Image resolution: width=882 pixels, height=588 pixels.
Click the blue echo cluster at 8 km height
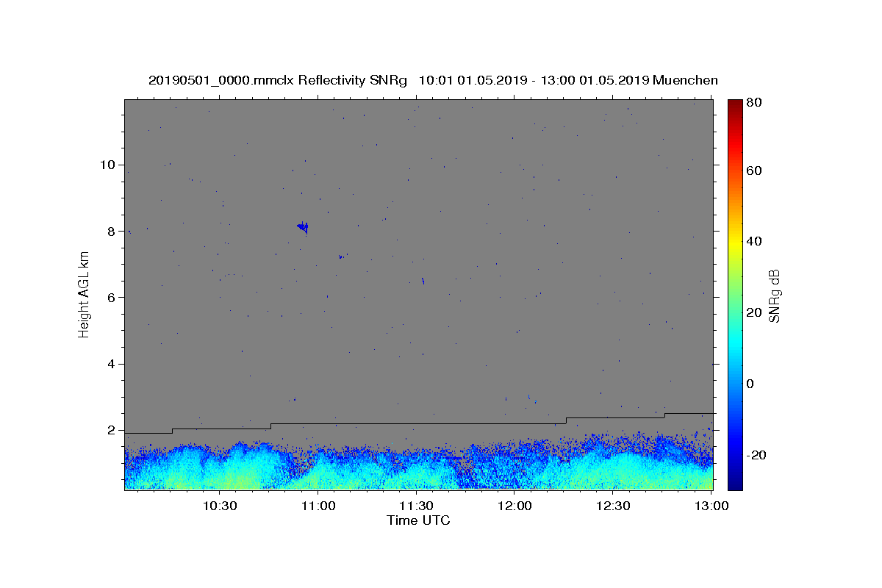pyautogui.click(x=303, y=227)
